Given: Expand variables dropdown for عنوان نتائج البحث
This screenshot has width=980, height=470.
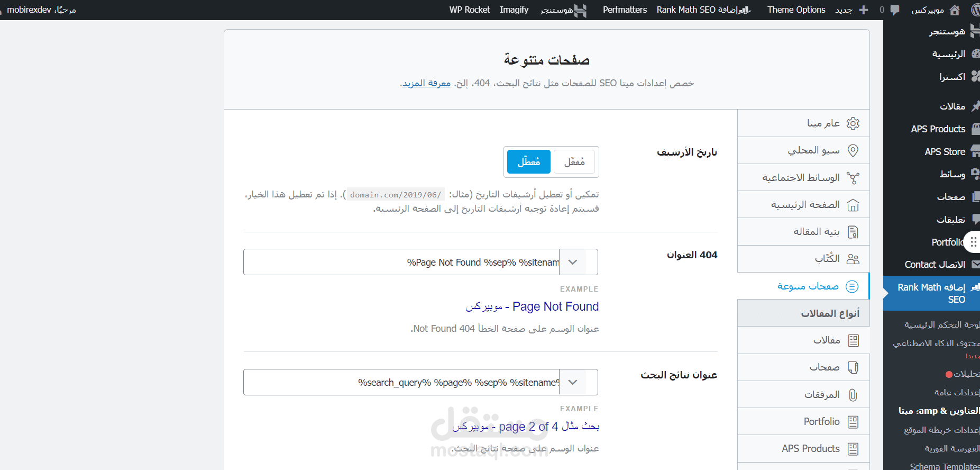Looking at the screenshot, I should point(573,382).
